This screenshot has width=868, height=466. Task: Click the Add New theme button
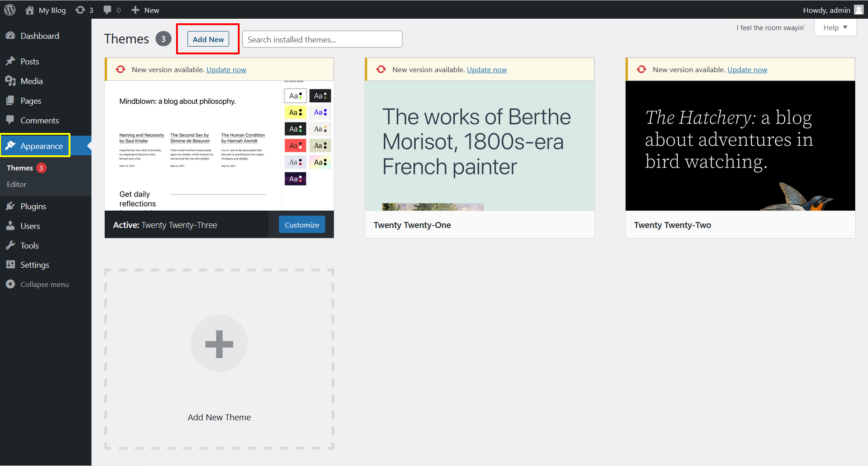coord(208,39)
